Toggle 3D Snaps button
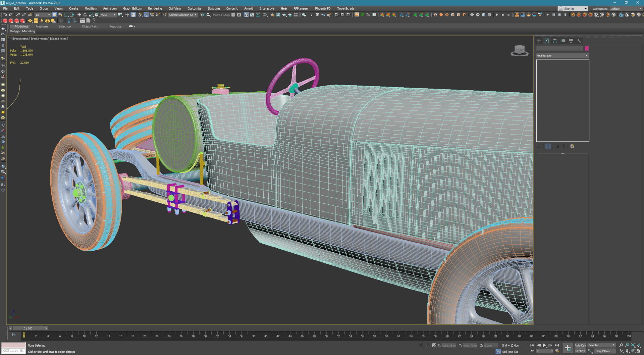This screenshot has height=355, width=644. [x=140, y=15]
